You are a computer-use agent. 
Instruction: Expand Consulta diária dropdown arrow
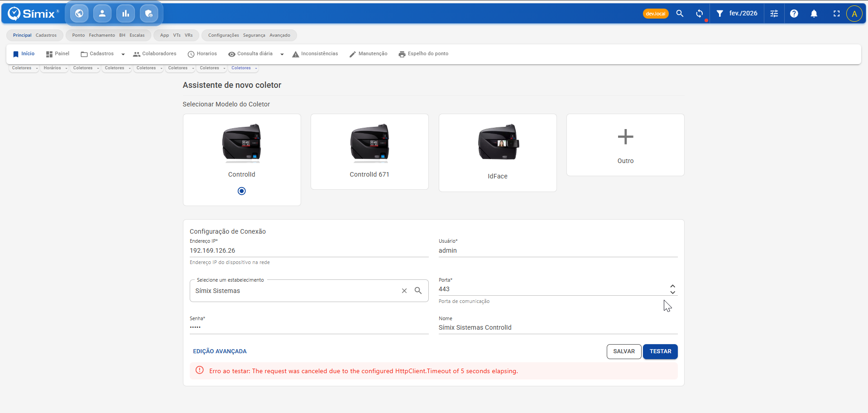click(x=282, y=54)
